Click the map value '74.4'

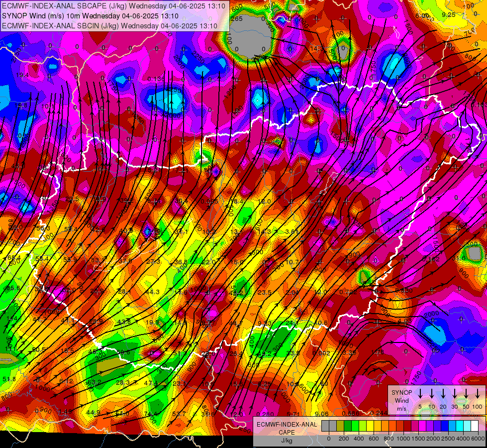[150, 414]
